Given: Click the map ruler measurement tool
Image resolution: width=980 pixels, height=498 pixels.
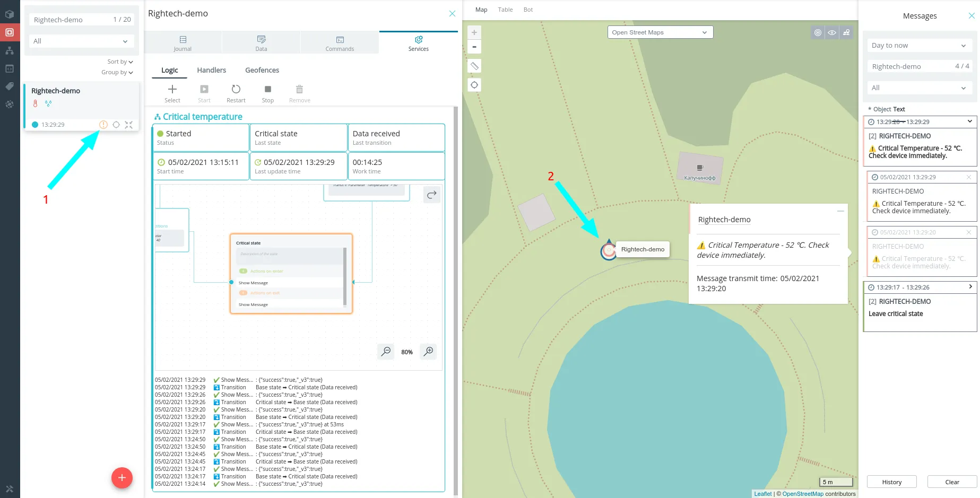Looking at the screenshot, I should pyautogui.click(x=474, y=66).
